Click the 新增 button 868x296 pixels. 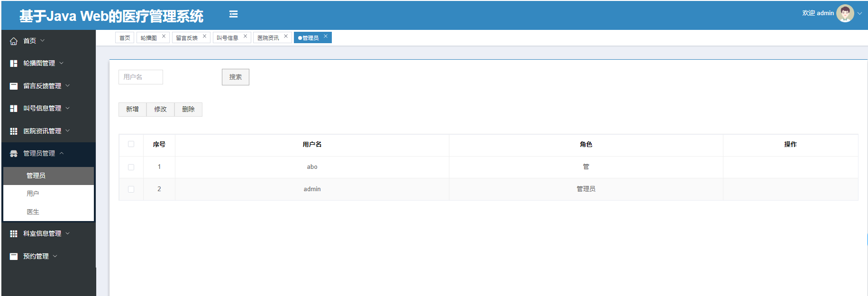click(x=132, y=110)
